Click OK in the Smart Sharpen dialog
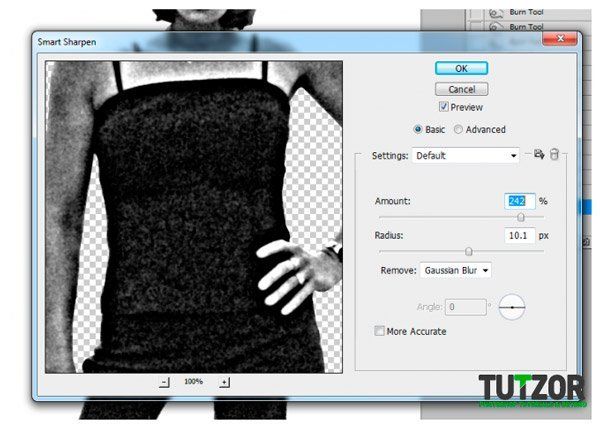The image size is (600, 428). [x=461, y=68]
